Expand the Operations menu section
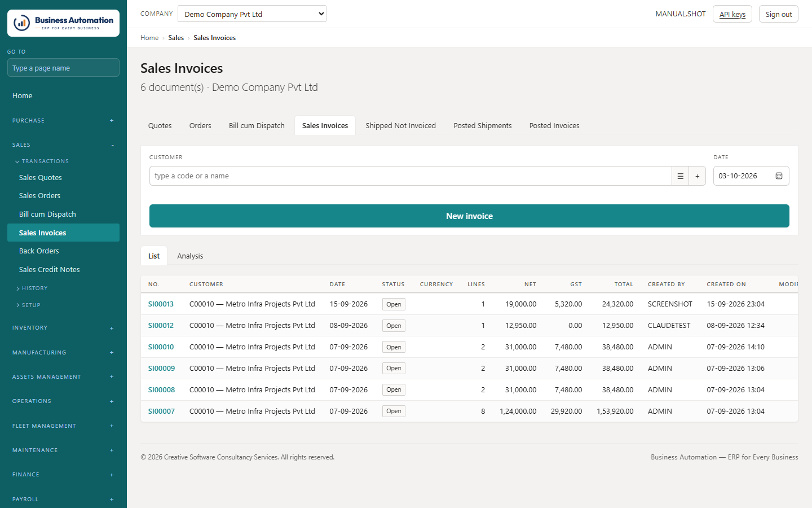Screen dimensions: 812x508 (63, 401)
